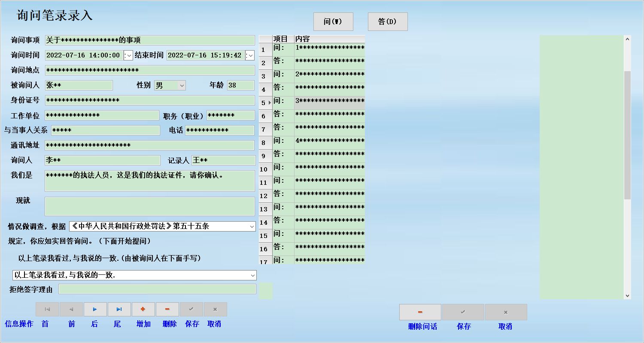Click row 3 content cell starting with 2***

pyautogui.click(x=329, y=76)
